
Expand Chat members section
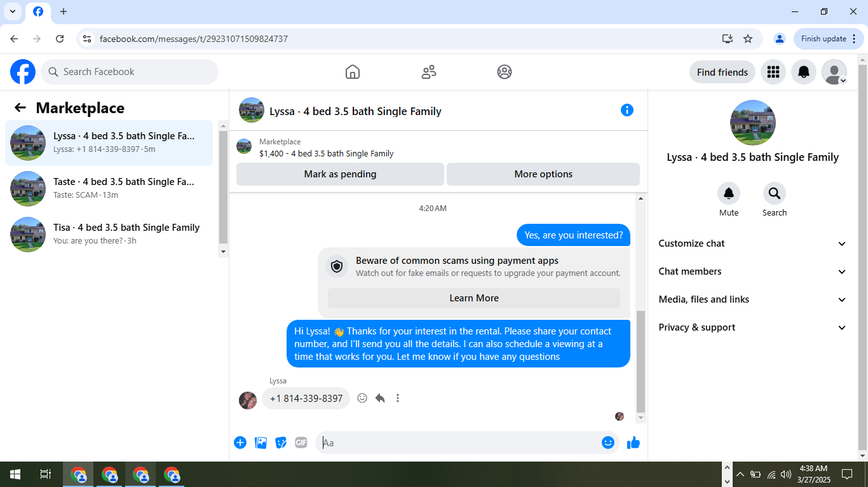753,271
